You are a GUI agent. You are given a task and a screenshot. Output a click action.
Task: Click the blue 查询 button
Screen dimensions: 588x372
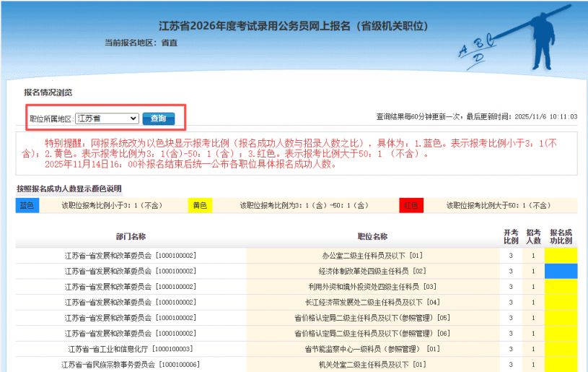[x=158, y=118]
